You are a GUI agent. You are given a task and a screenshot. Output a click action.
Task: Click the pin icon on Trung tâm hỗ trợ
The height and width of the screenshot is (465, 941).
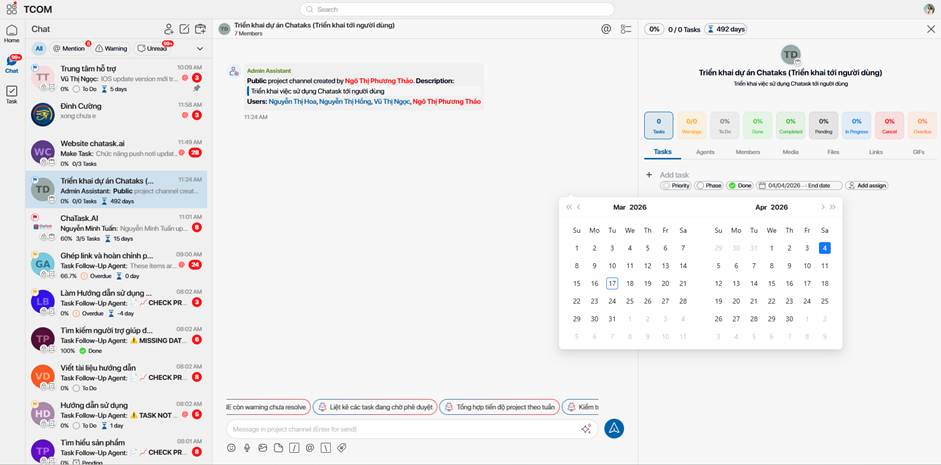pyautogui.click(x=197, y=89)
